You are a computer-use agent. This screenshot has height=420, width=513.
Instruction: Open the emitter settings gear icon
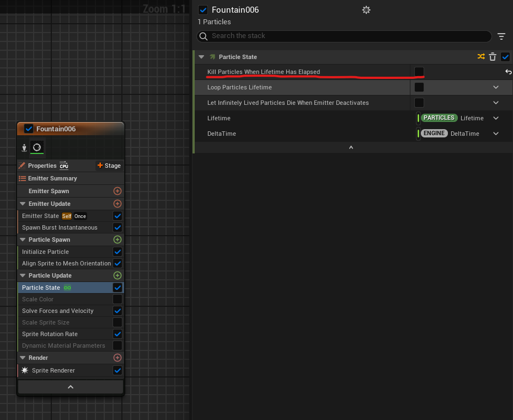[x=366, y=10]
